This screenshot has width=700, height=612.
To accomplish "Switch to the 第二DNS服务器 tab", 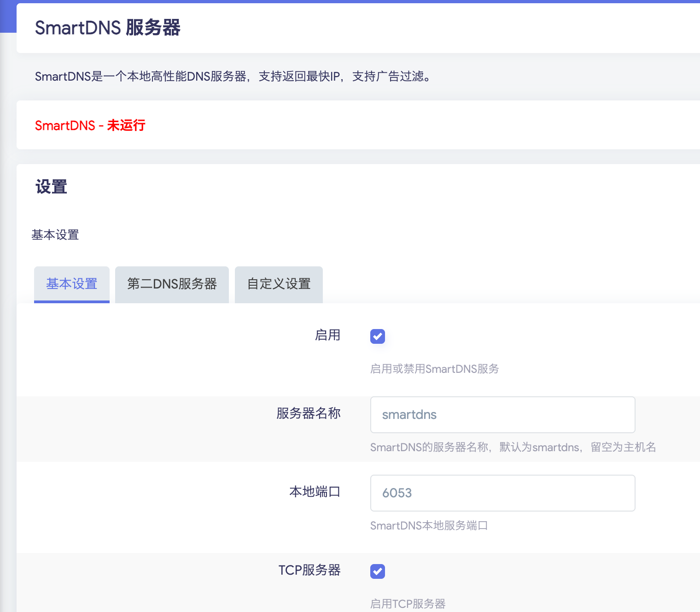I will (x=172, y=284).
